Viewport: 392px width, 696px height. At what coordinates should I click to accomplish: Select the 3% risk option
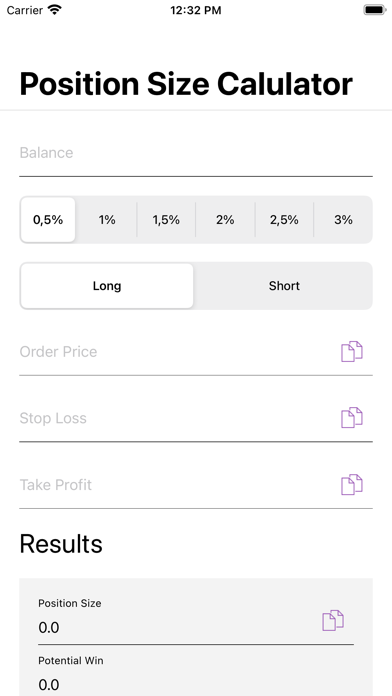pos(343,220)
